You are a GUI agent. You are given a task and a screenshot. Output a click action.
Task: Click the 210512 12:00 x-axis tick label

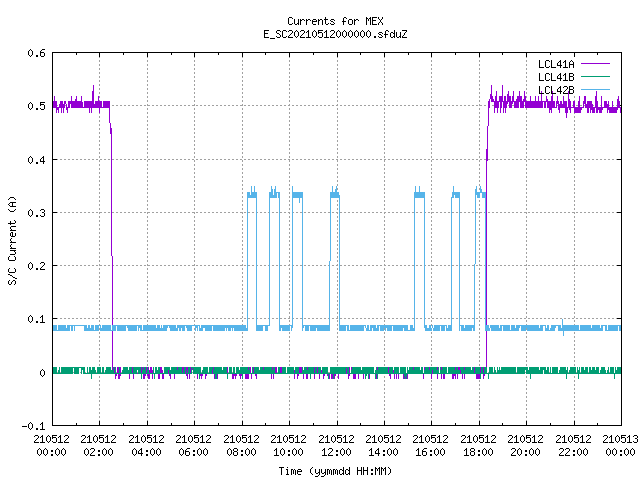pos(336,446)
